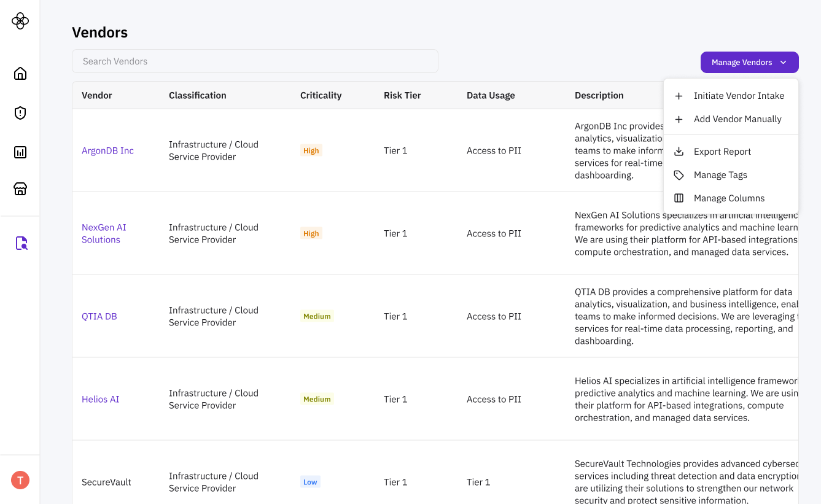
Task: Choose Initiate Vendor Intake
Action: (738, 96)
